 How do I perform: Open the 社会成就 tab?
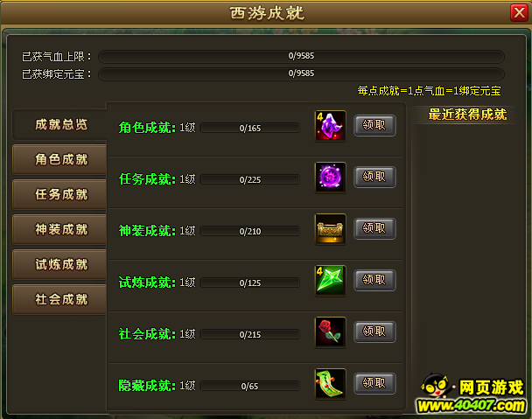coord(60,299)
